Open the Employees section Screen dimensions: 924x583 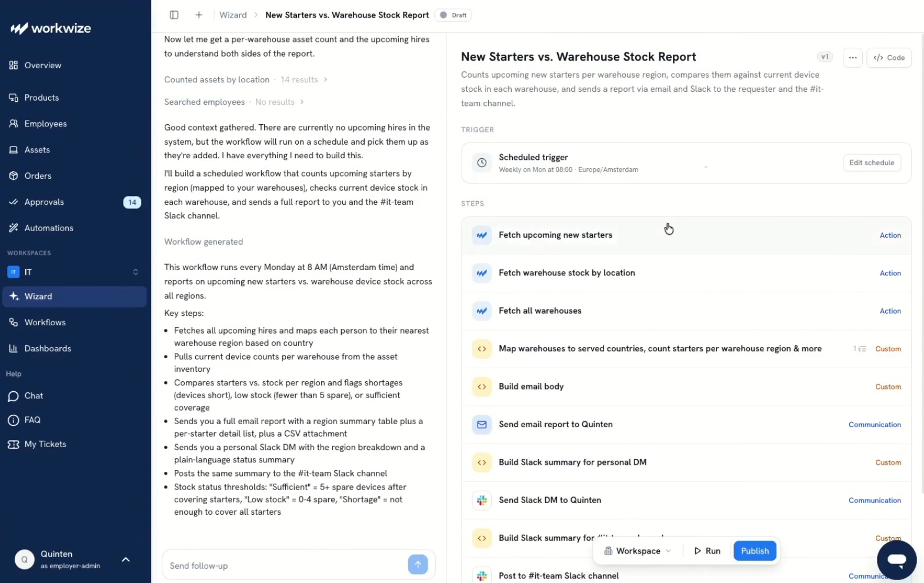tap(75, 124)
